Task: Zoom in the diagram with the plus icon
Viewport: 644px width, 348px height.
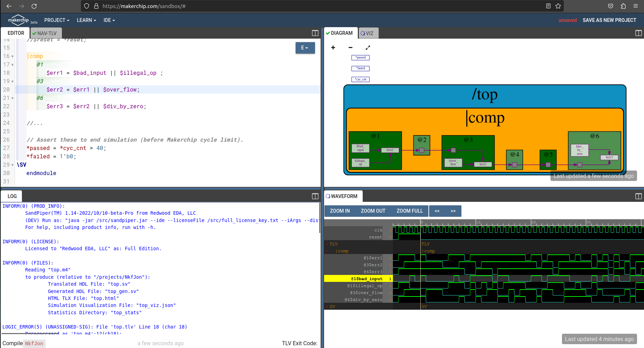Action: (333, 47)
